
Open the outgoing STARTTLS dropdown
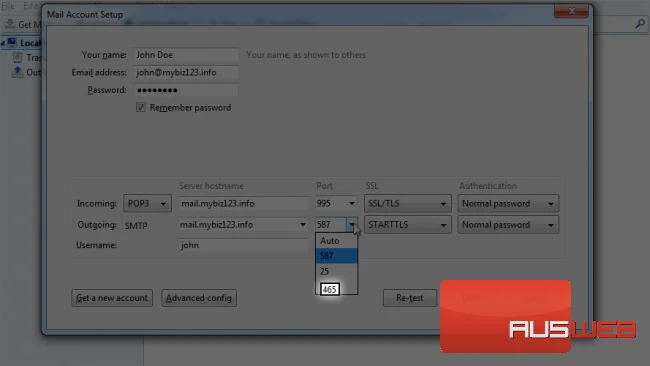point(407,225)
